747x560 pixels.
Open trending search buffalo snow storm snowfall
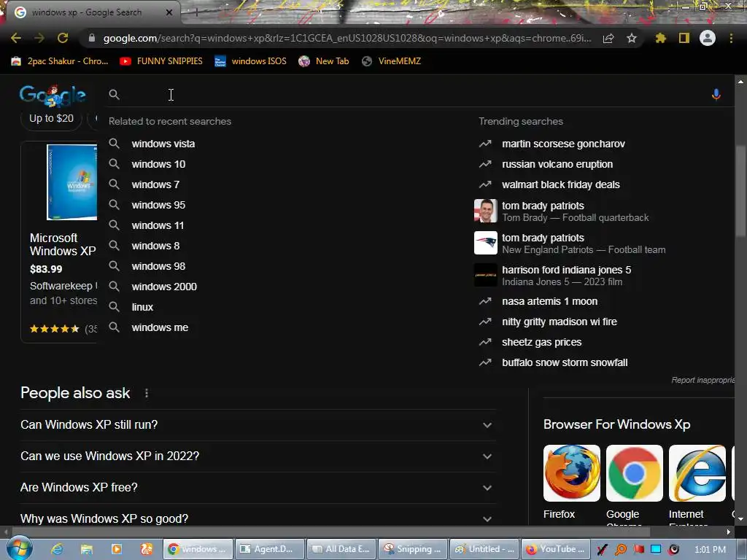click(565, 363)
